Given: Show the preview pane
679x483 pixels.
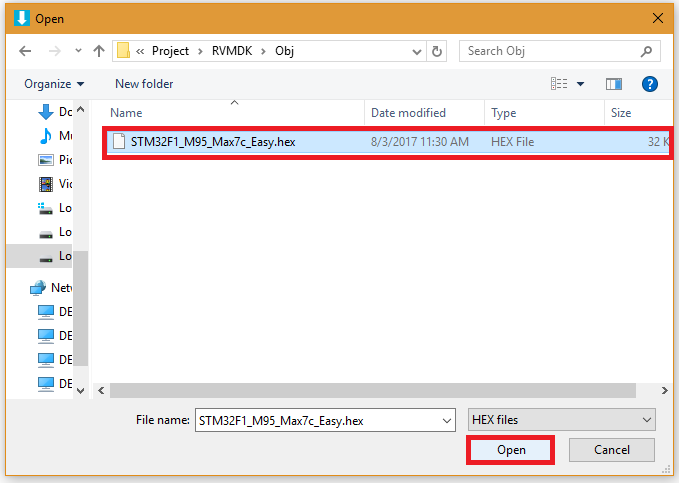Looking at the screenshot, I should pyautogui.click(x=614, y=84).
